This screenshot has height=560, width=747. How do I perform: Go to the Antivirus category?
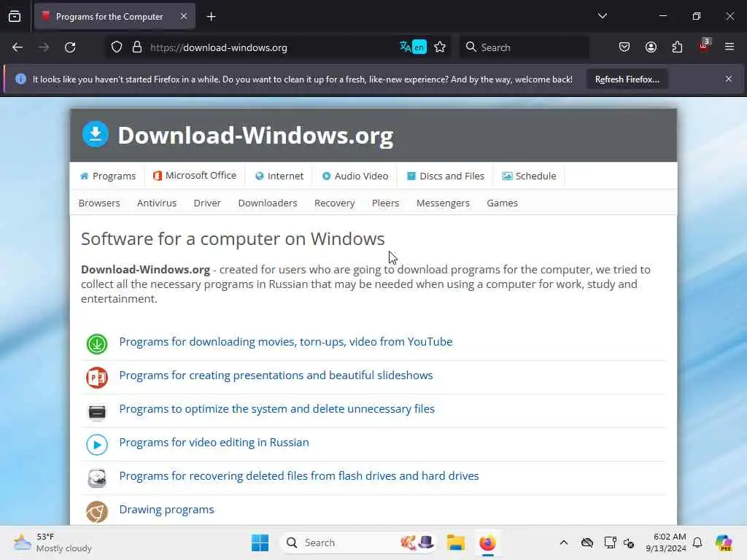click(x=157, y=203)
